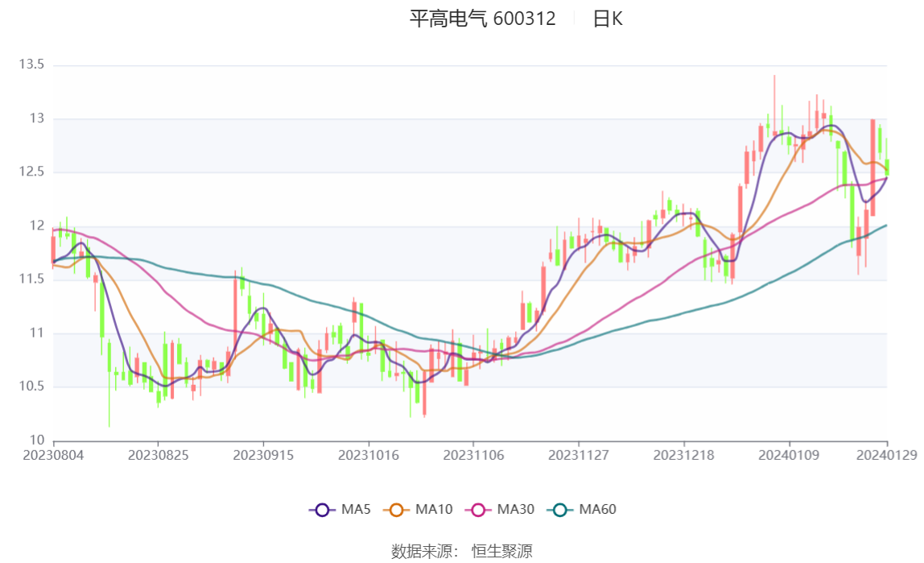Screen dimensions: 924x563
Task: Click the 20230825 x-axis date label
Action: [158, 455]
